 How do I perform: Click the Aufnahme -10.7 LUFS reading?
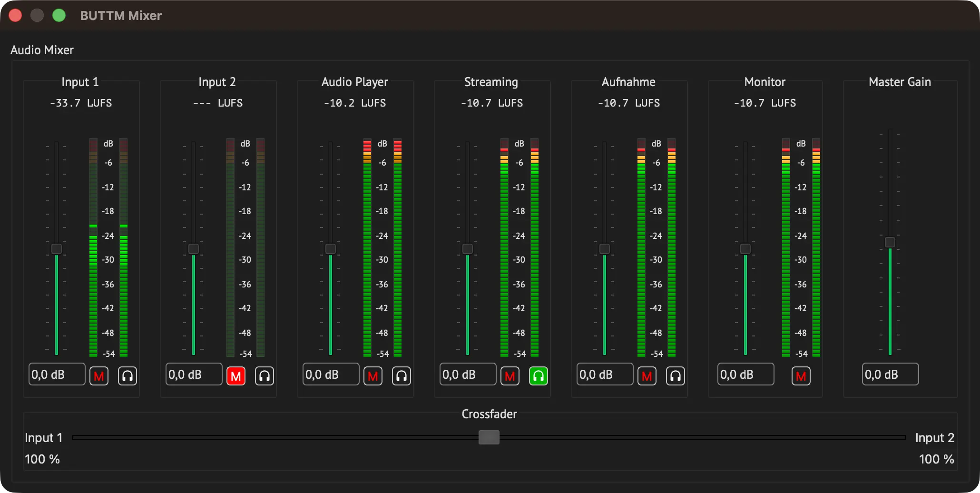(629, 103)
